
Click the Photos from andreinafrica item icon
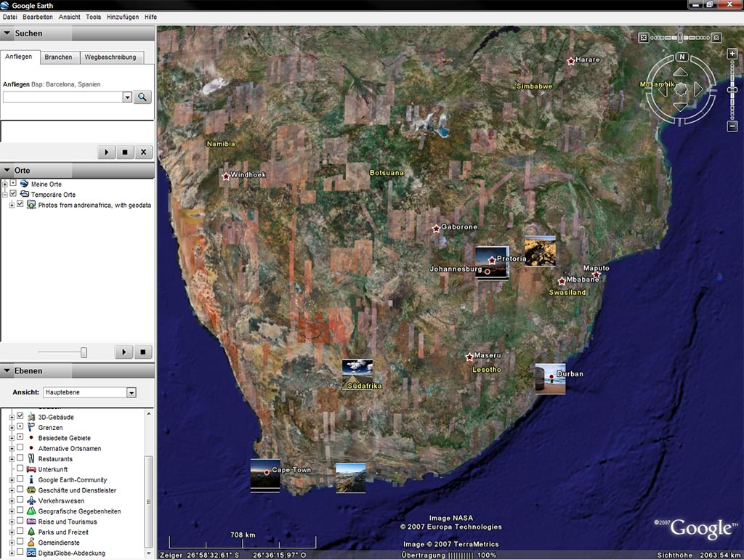point(31,205)
